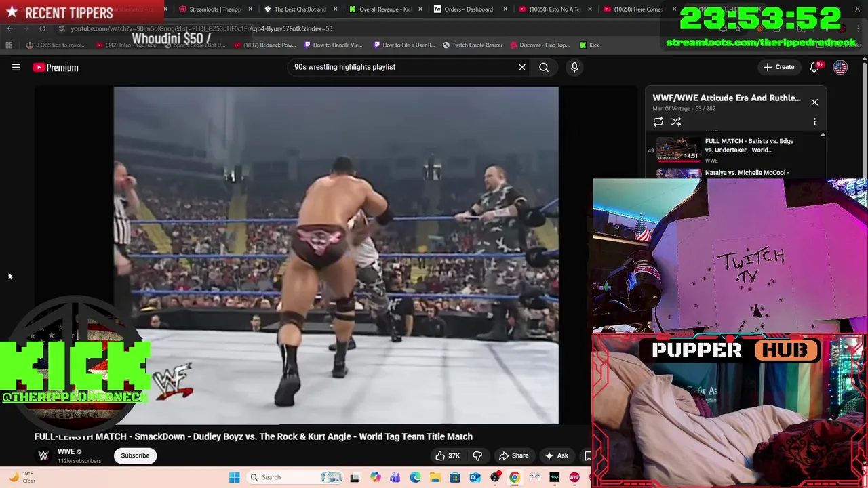The image size is (868, 488).
Task: Open Microsoft Store from the taskbar
Action: [x=455, y=477]
